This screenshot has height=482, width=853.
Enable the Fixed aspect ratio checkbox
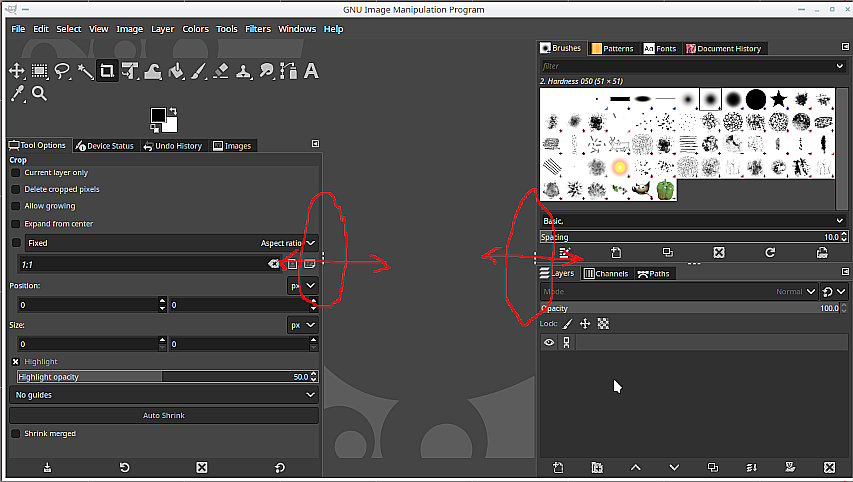point(16,243)
